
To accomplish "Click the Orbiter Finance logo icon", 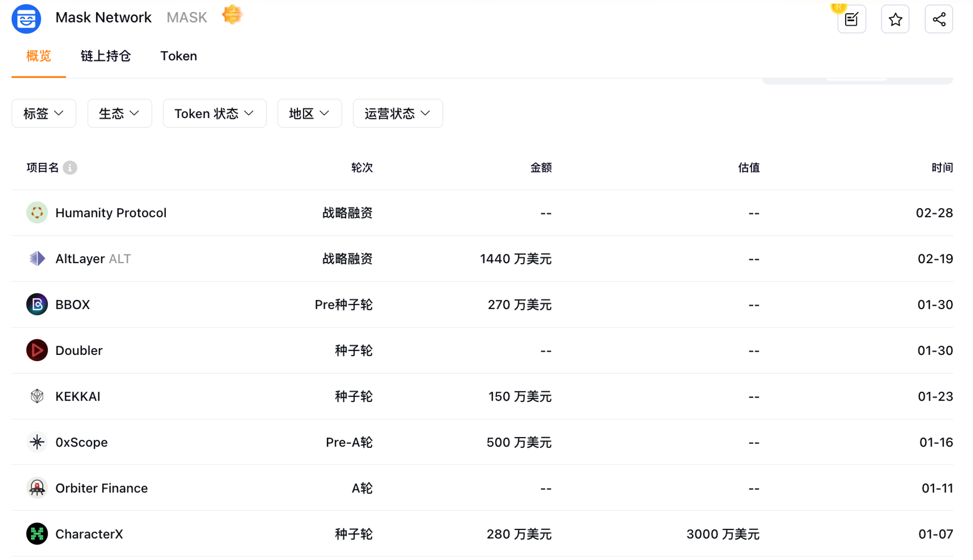I will pyautogui.click(x=37, y=488).
